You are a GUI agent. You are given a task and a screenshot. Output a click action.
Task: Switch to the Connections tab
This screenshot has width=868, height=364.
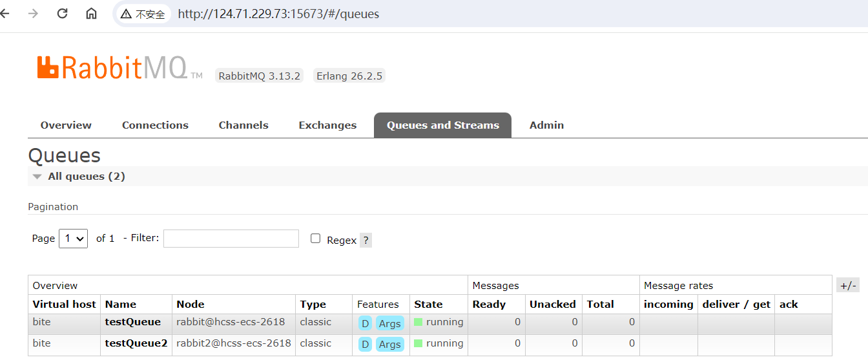pyautogui.click(x=155, y=125)
